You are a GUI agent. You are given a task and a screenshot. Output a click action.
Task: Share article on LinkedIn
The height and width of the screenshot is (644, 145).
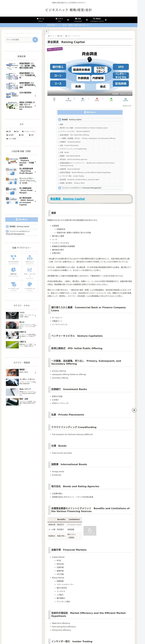point(126,99)
